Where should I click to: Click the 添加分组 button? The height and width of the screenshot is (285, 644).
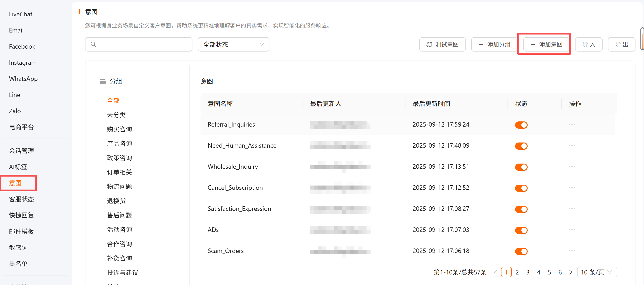(x=494, y=44)
